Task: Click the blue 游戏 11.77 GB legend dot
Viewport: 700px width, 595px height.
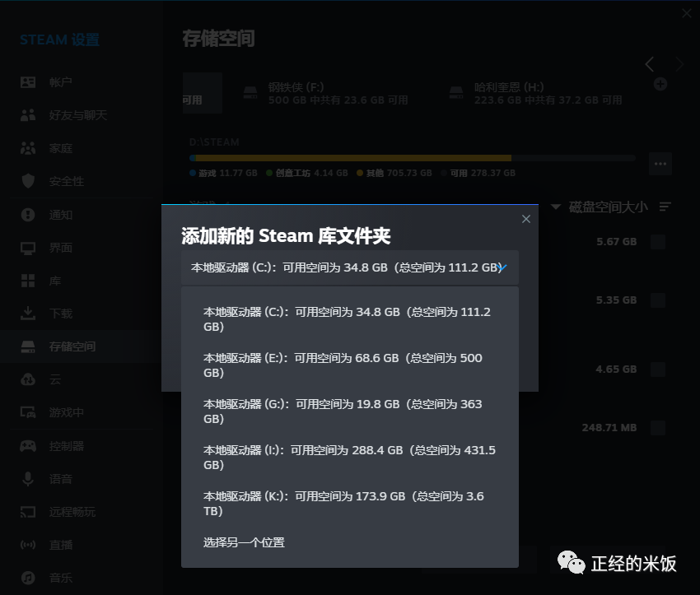Action: [193, 173]
